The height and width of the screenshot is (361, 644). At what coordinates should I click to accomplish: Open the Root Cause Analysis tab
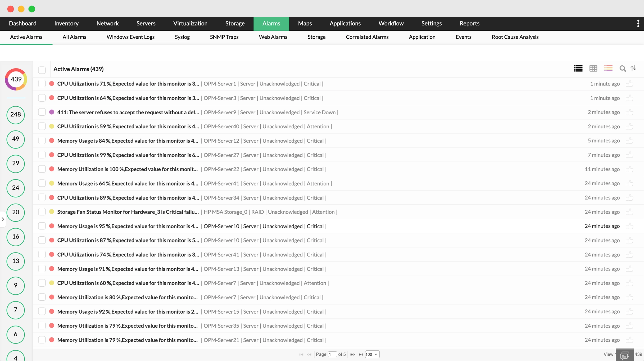515,37
